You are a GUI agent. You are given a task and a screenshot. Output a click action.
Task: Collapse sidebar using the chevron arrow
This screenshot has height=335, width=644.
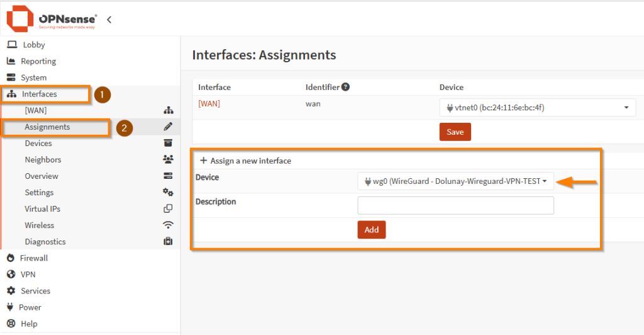(x=109, y=20)
